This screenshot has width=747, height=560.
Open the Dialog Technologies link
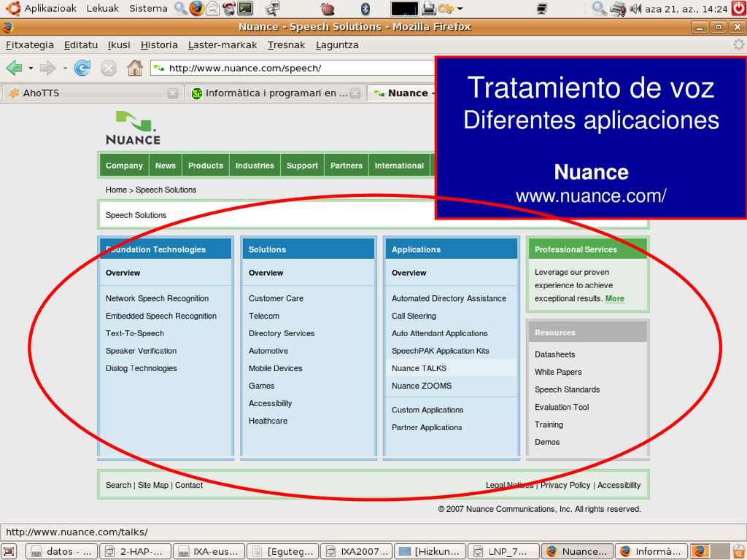coord(141,368)
